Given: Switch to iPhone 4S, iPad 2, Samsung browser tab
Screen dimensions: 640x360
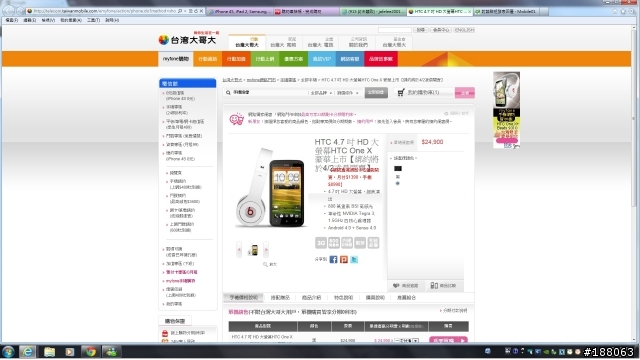Looking at the screenshot, I should click(239, 11).
